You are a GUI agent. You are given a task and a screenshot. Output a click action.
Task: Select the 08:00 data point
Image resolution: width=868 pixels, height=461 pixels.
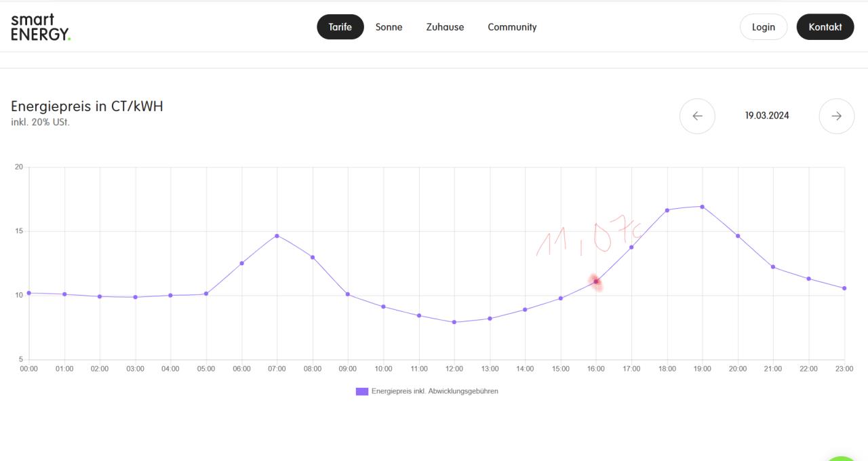pyautogui.click(x=313, y=257)
